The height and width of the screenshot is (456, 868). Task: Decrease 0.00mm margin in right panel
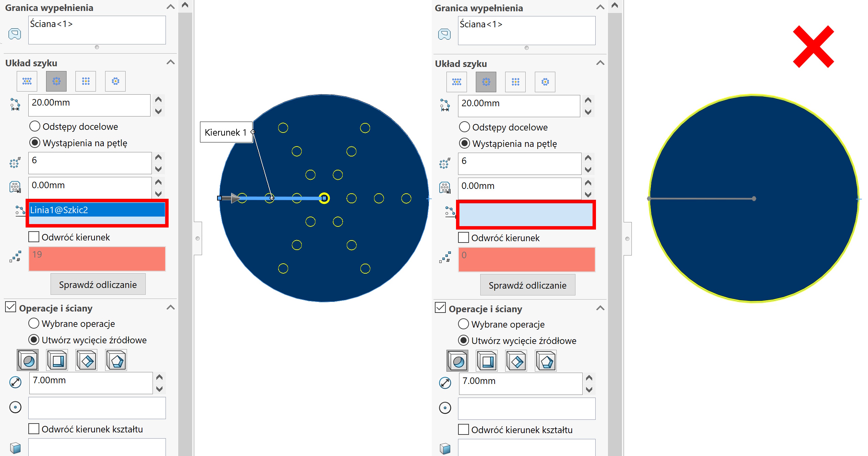click(x=588, y=194)
